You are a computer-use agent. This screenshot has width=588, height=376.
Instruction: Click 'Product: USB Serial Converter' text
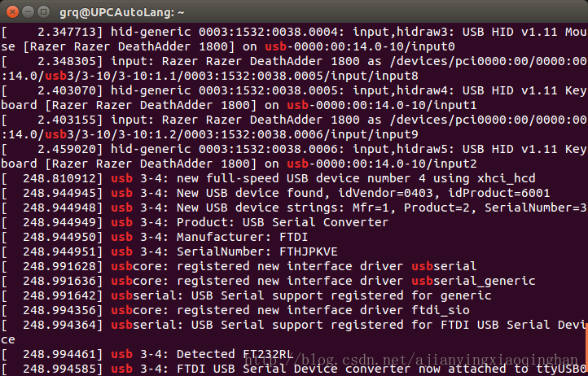(235, 222)
